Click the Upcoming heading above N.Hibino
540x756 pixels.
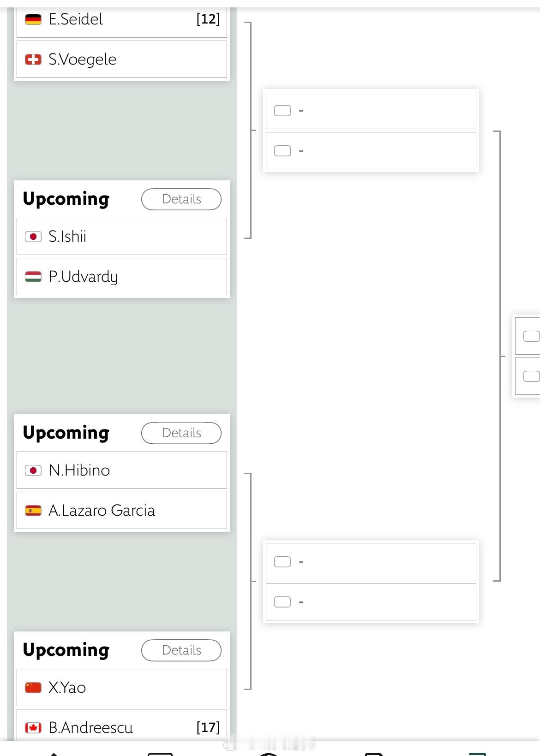coord(66,433)
